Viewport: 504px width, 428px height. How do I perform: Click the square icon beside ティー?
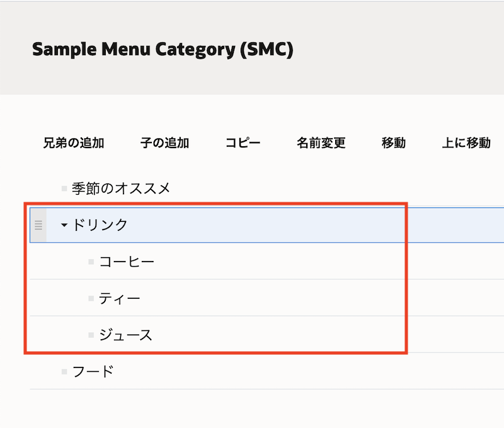90,298
